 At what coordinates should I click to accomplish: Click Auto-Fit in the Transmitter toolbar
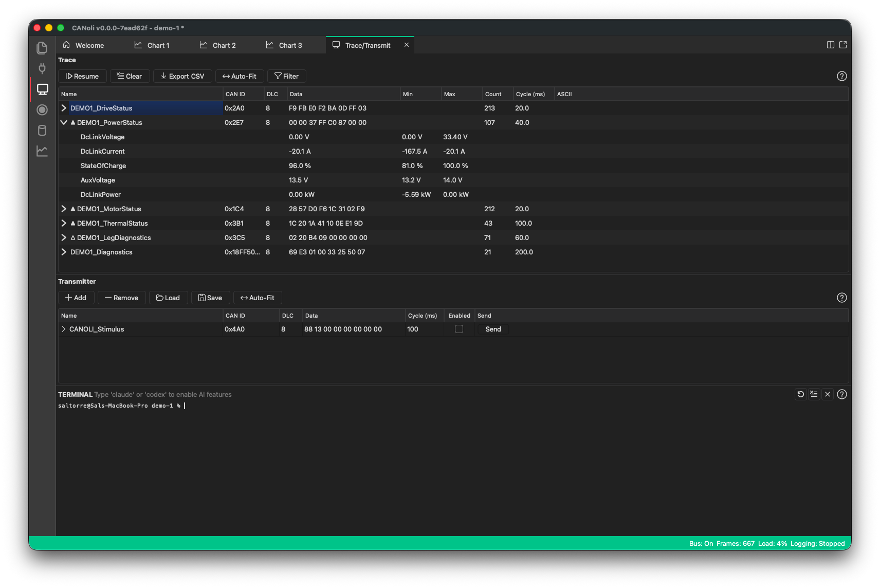pos(258,298)
